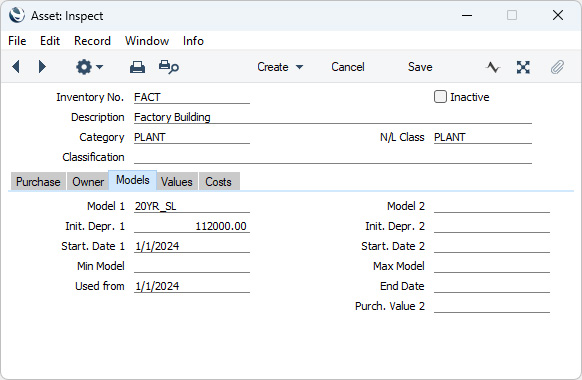Go to the next record arrow
Screen dimensions: 582x380
pos(42,67)
